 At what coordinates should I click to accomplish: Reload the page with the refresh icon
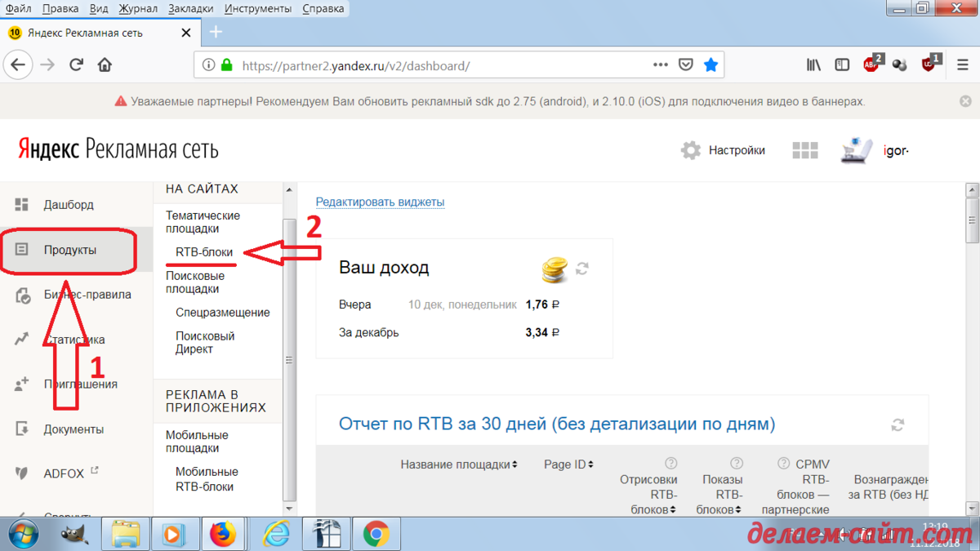point(77,65)
